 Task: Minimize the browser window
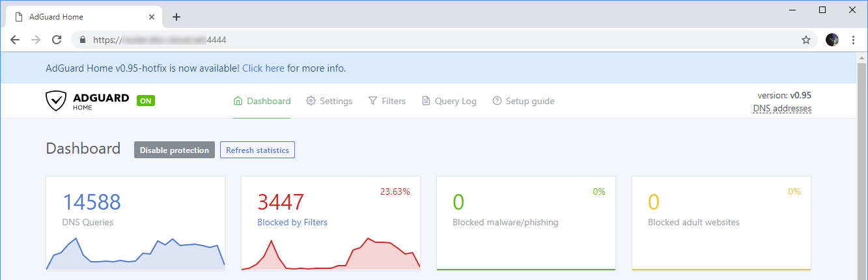click(x=792, y=10)
